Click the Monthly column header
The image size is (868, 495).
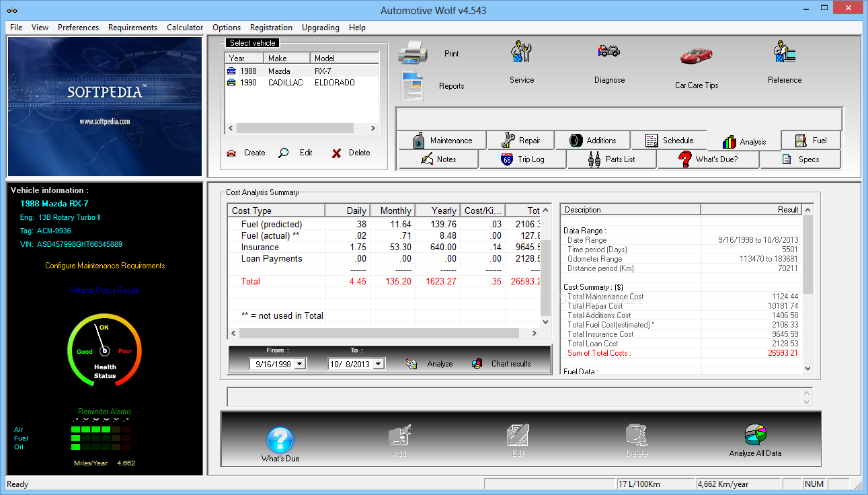point(393,211)
